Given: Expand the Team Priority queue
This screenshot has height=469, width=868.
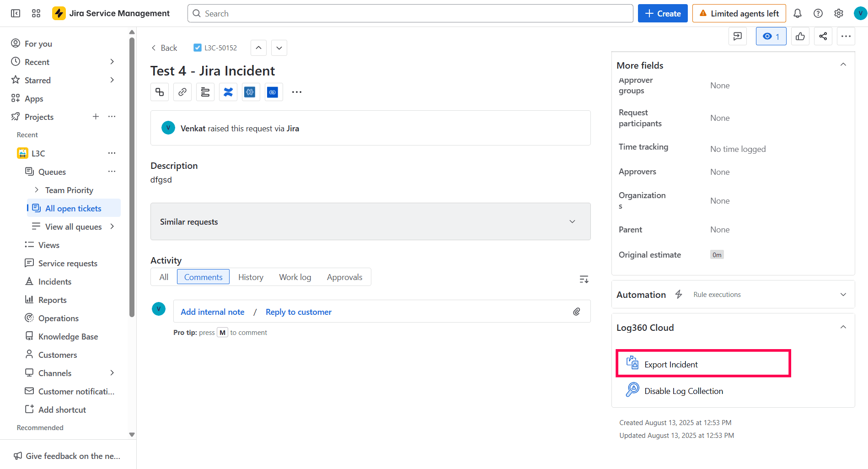Looking at the screenshot, I should click(x=37, y=189).
